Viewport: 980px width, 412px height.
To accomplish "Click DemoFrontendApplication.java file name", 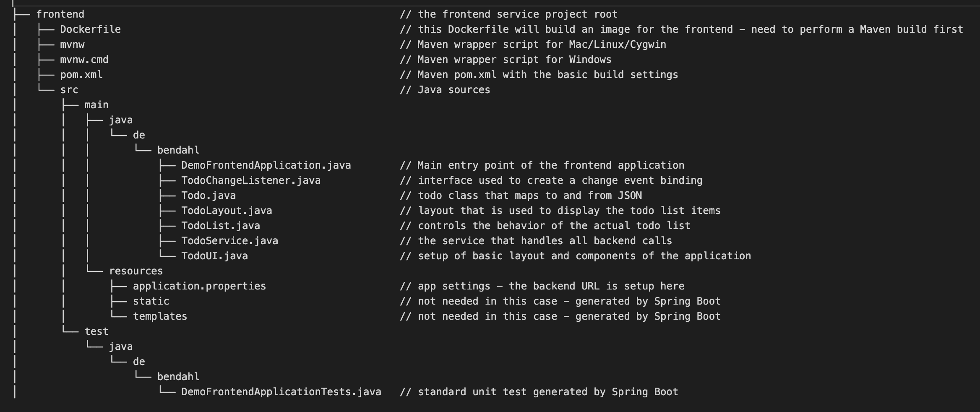I will (x=266, y=165).
